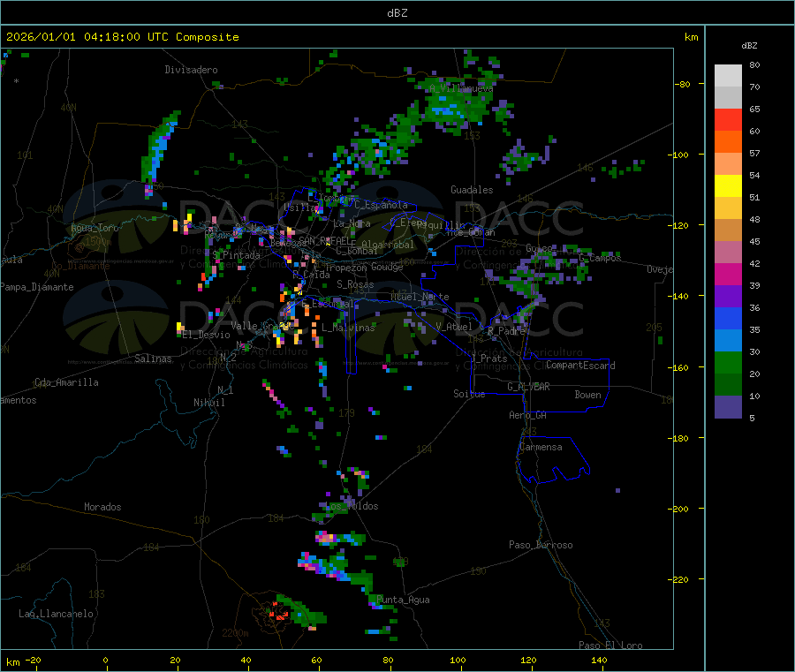
Task: Select the El_Desvio place label
Action: click(x=207, y=335)
